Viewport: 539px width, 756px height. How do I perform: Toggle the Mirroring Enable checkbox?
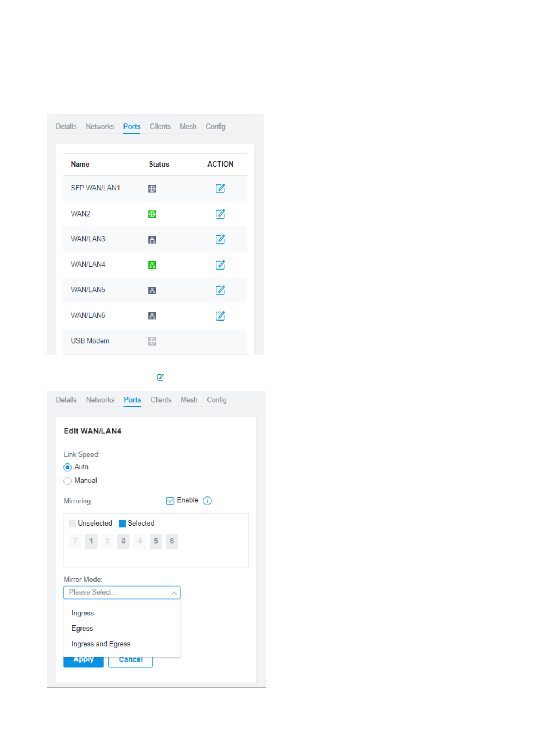[x=170, y=501]
